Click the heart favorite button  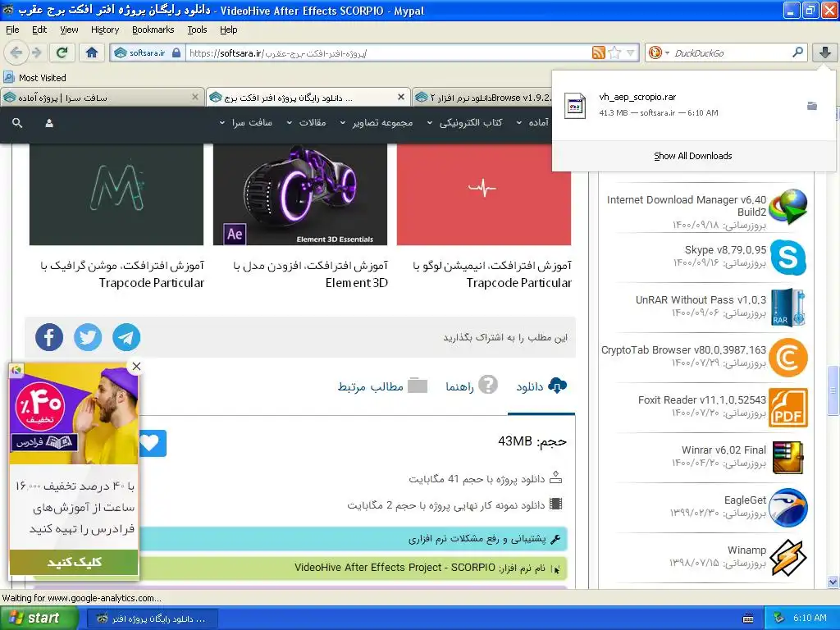point(152,443)
